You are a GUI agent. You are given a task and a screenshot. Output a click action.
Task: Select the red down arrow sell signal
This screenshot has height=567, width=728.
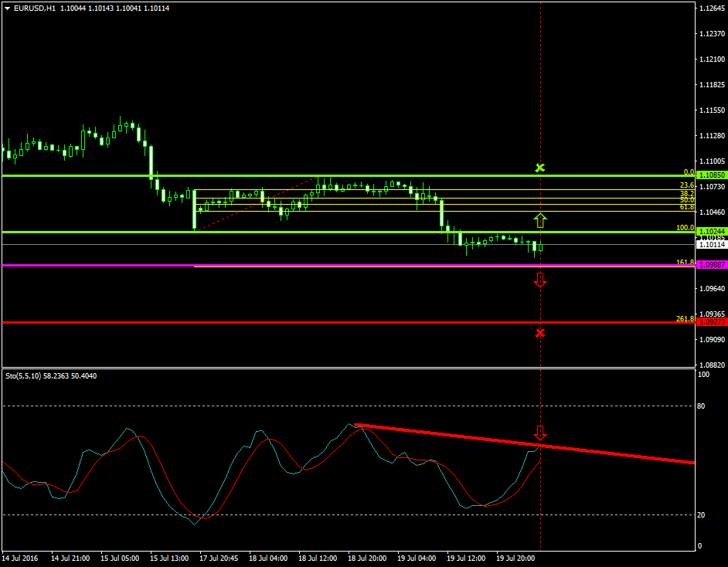pos(540,280)
